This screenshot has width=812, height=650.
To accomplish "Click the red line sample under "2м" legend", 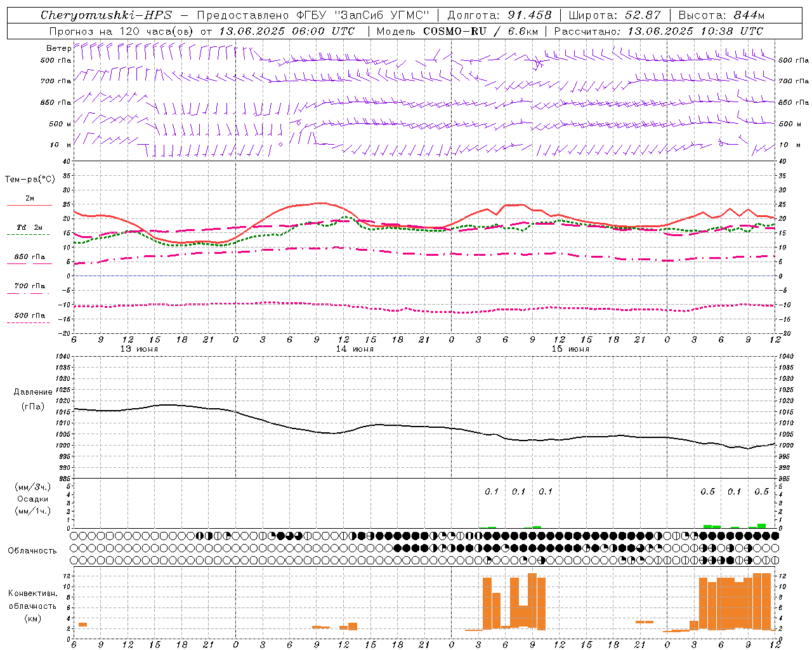I will [29, 206].
